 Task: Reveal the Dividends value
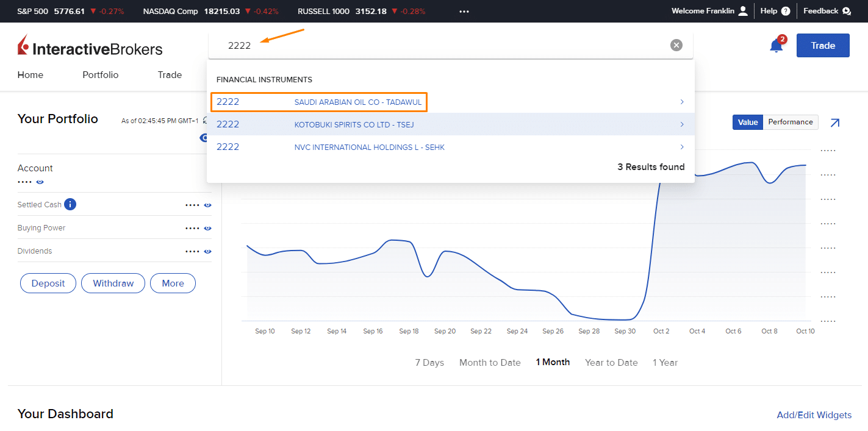click(207, 251)
